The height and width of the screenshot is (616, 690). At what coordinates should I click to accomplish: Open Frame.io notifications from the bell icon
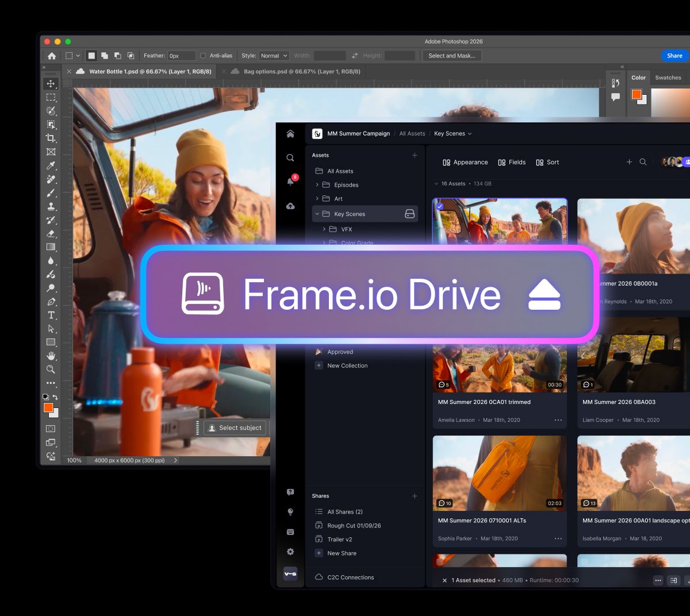point(290,181)
